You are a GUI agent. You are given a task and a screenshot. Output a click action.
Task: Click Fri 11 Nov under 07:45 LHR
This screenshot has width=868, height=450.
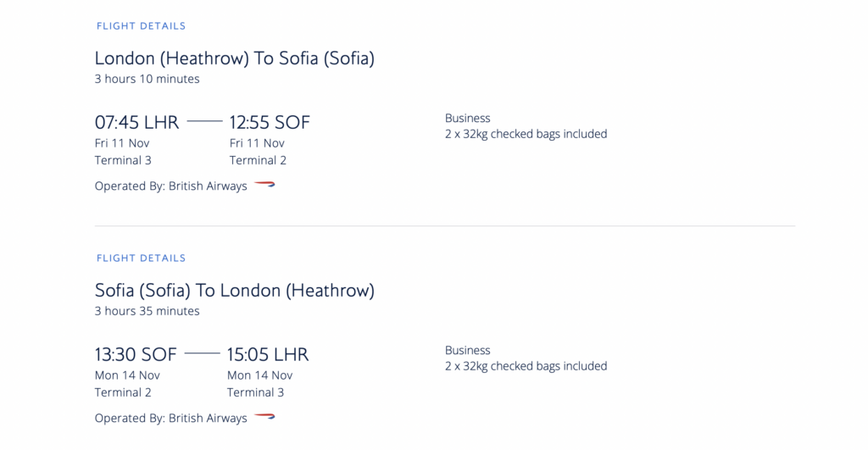[x=122, y=143]
